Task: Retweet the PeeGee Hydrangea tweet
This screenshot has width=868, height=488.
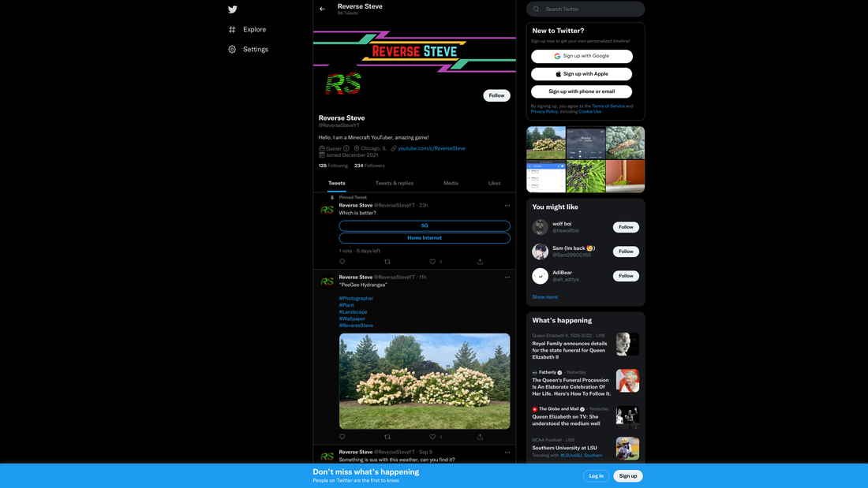Action: tap(387, 437)
